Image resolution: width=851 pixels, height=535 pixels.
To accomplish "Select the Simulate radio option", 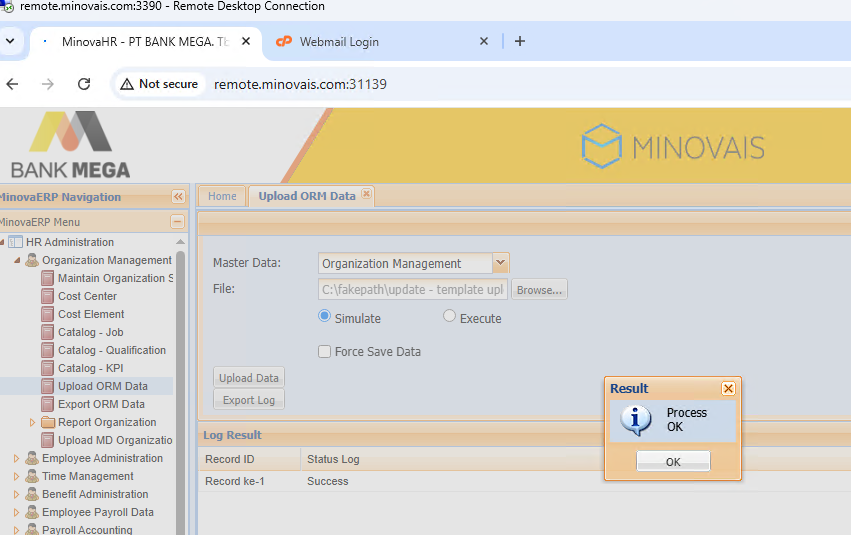I will pyautogui.click(x=324, y=317).
